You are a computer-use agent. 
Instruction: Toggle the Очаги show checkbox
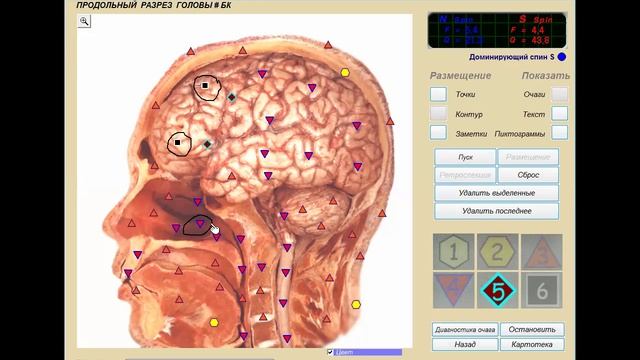[560, 94]
